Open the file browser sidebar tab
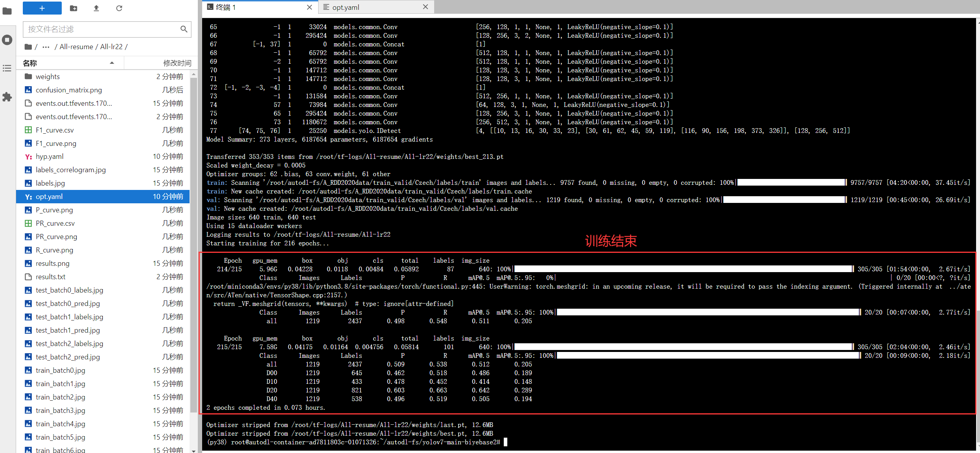 click(x=7, y=11)
